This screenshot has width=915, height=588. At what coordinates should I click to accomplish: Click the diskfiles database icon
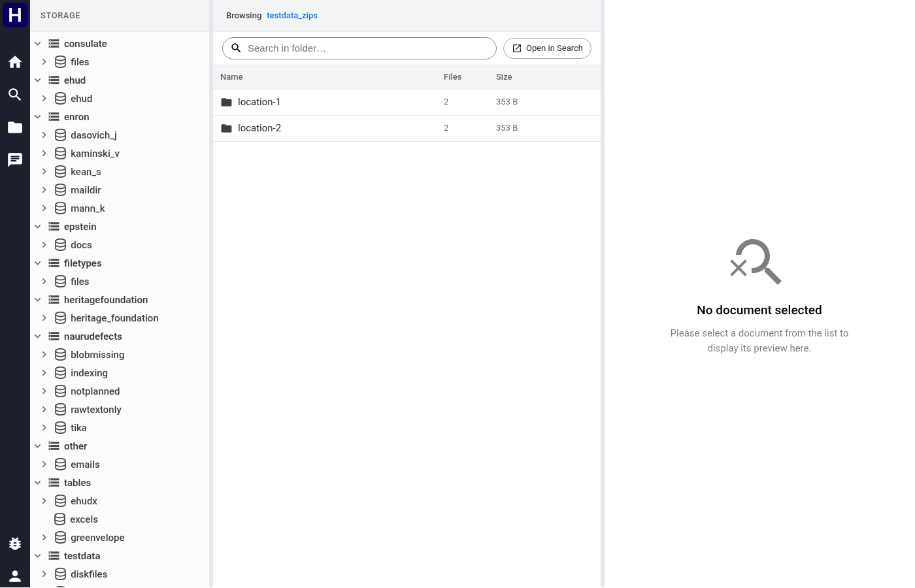click(x=60, y=574)
